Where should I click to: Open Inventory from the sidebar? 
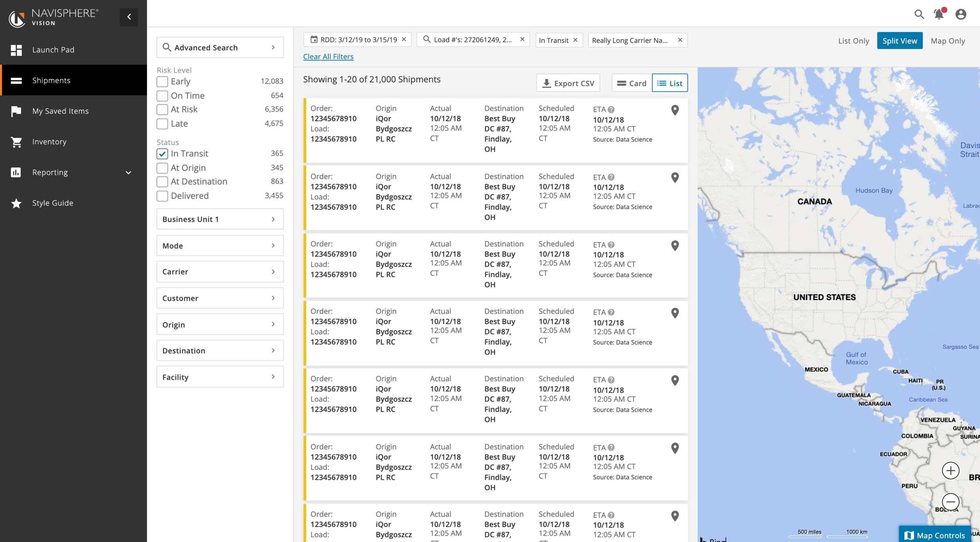pyautogui.click(x=49, y=142)
